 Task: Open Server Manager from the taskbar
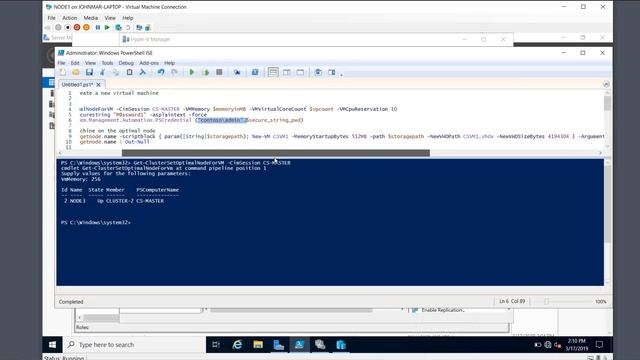pyautogui.click(x=279, y=345)
